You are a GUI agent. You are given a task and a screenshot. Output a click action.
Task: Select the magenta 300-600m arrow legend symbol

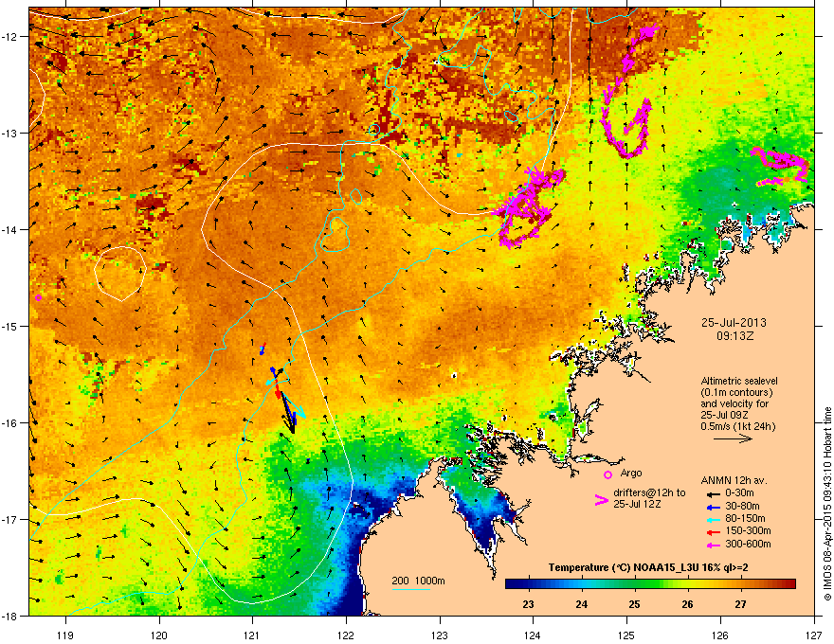tap(714, 545)
